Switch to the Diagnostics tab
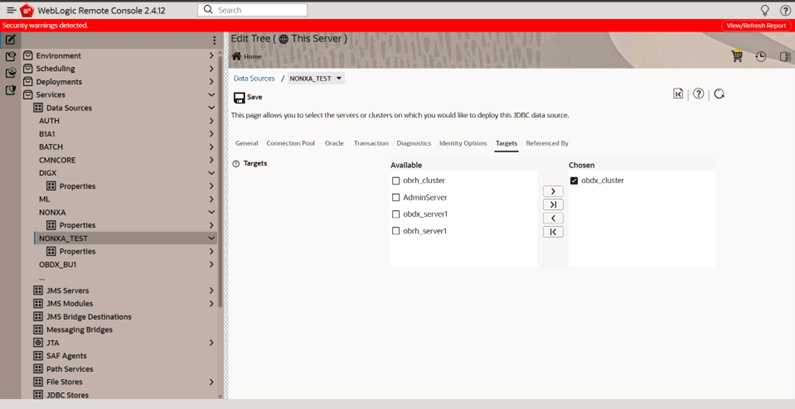Screen dimensions: 795x409 (x=414, y=143)
